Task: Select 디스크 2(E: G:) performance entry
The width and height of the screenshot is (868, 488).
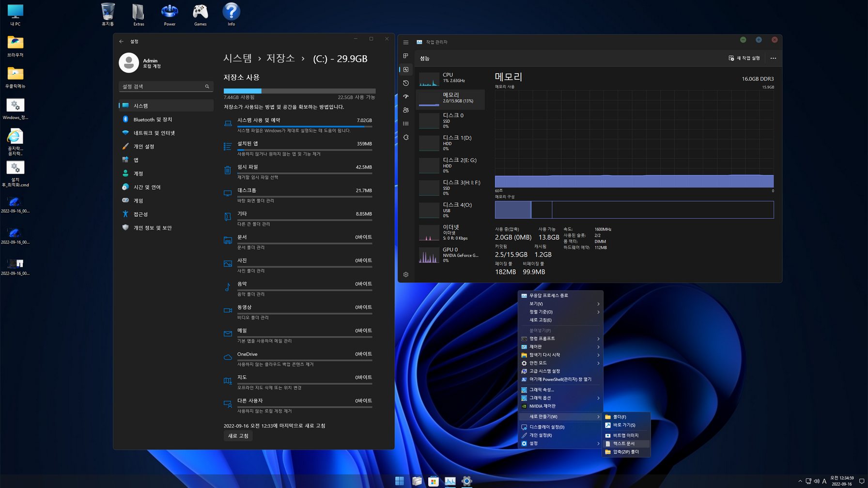Action: click(x=450, y=166)
